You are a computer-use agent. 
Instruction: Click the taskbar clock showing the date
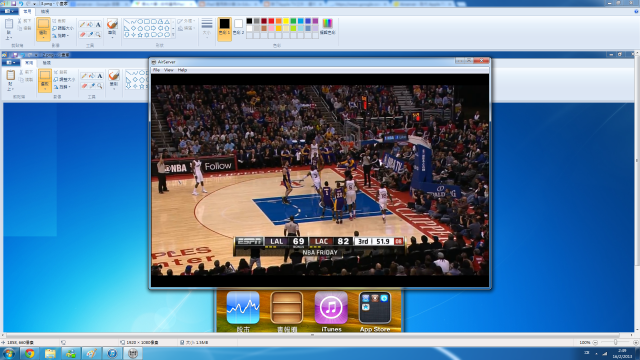click(622, 353)
